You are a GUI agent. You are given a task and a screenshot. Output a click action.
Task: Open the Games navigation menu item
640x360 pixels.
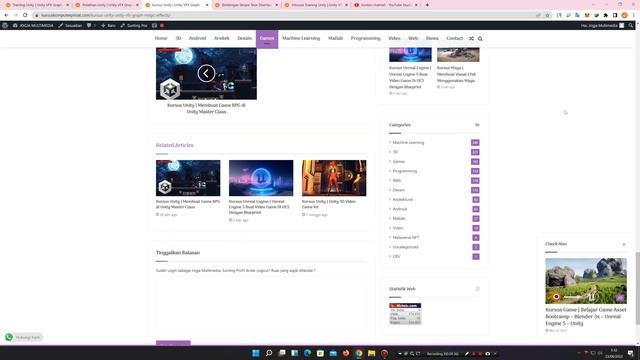point(267,38)
